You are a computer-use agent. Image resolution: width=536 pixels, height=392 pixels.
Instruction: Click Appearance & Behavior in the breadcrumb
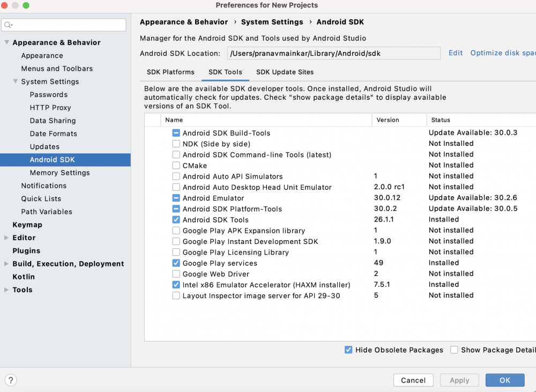click(184, 22)
